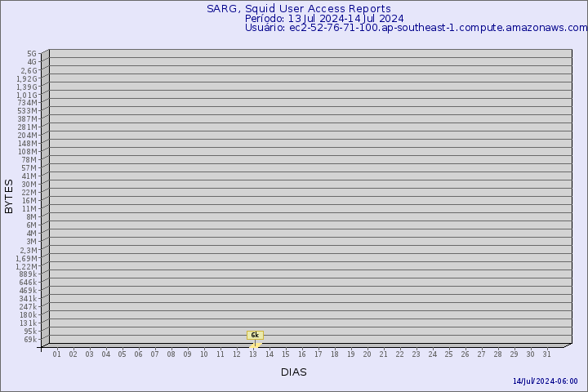Click the 1,39G y-axis value
Image resolution: width=588 pixels, height=392 pixels.
click(x=27, y=87)
